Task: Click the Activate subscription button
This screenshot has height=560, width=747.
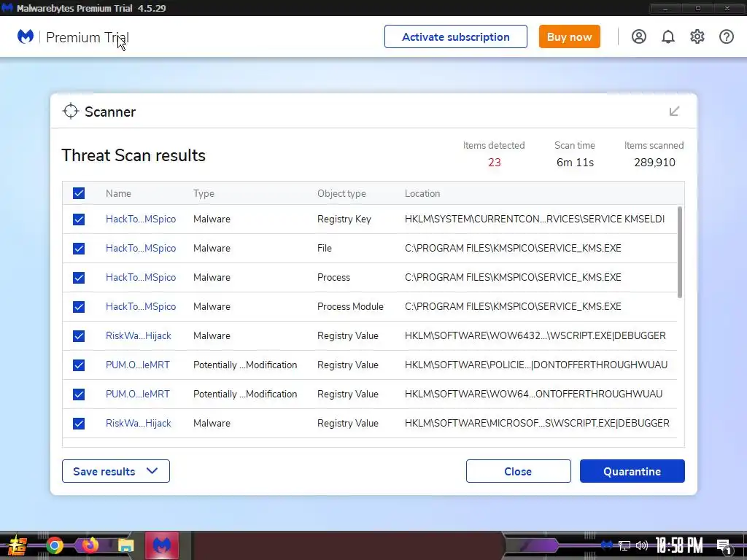Action: coord(455,36)
